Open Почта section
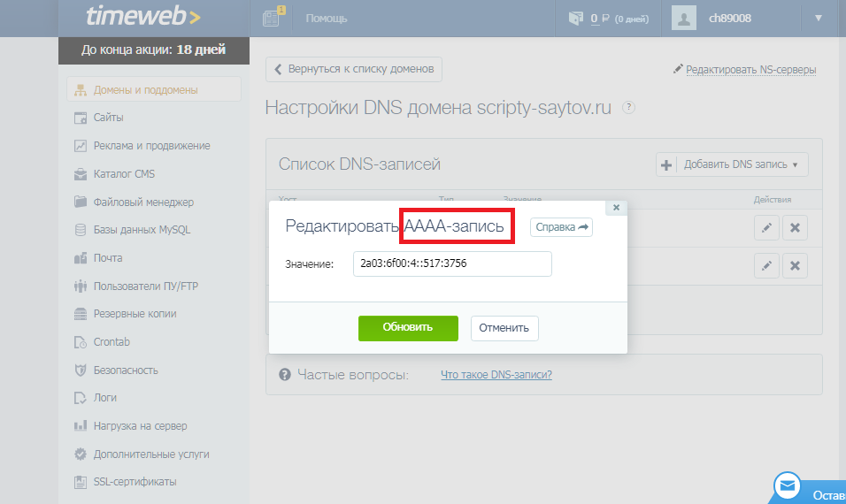The width and height of the screenshot is (846, 504). (108, 257)
